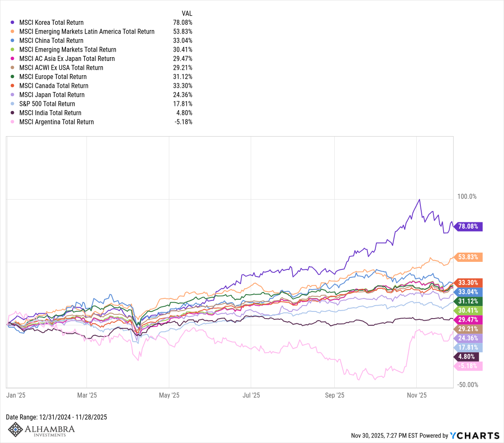Viewport: 504px width, 443px height.
Task: Click the orange Latin America legend dot
Action: (13, 32)
